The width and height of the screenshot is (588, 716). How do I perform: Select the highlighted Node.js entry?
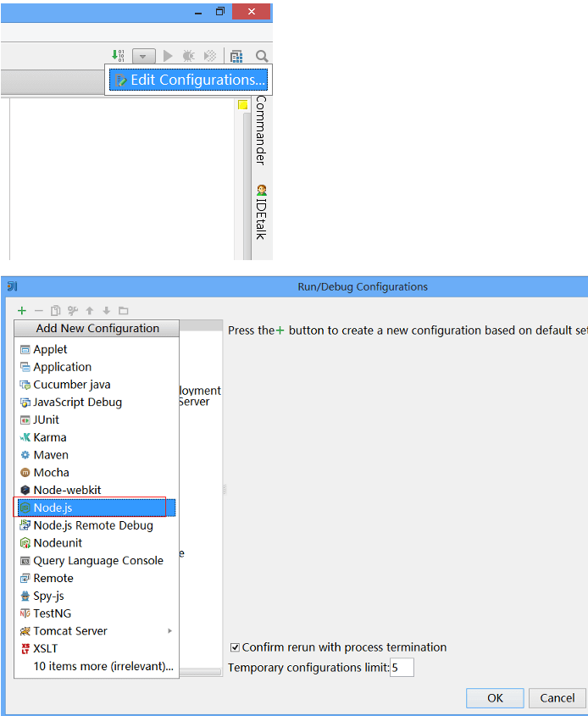[x=97, y=508]
